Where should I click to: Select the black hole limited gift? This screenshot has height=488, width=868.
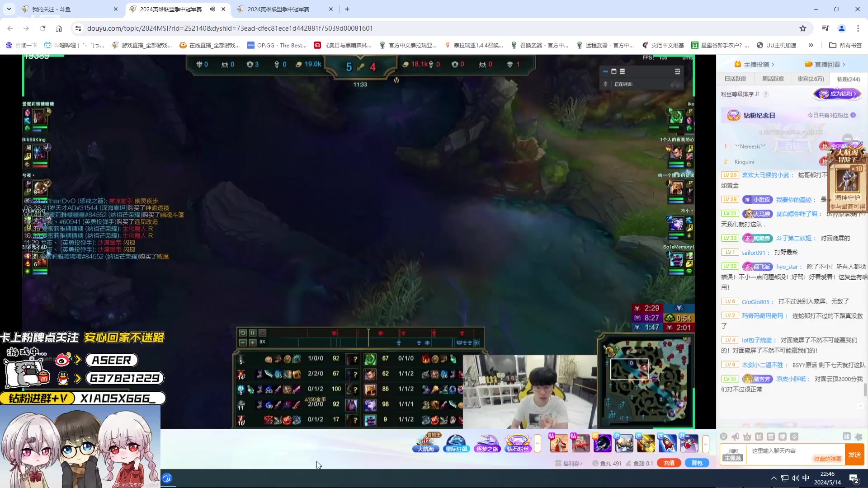(x=602, y=443)
